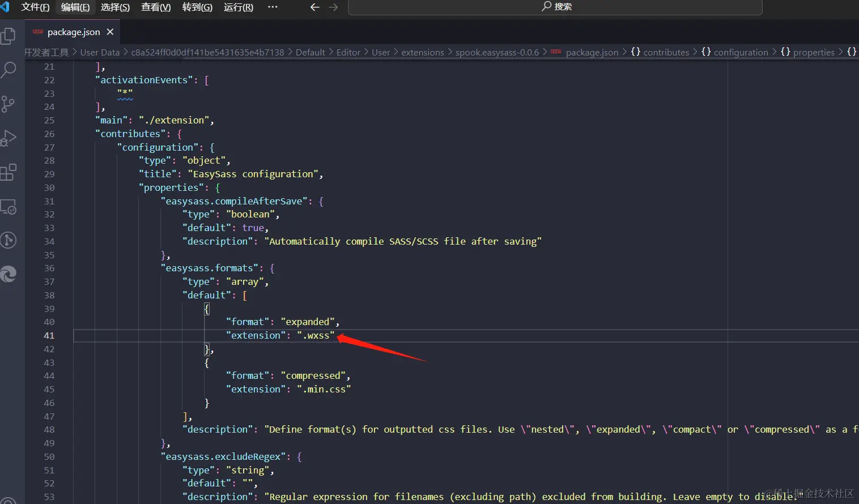Click the "easysass.compileAfterSave" key

pos(234,201)
